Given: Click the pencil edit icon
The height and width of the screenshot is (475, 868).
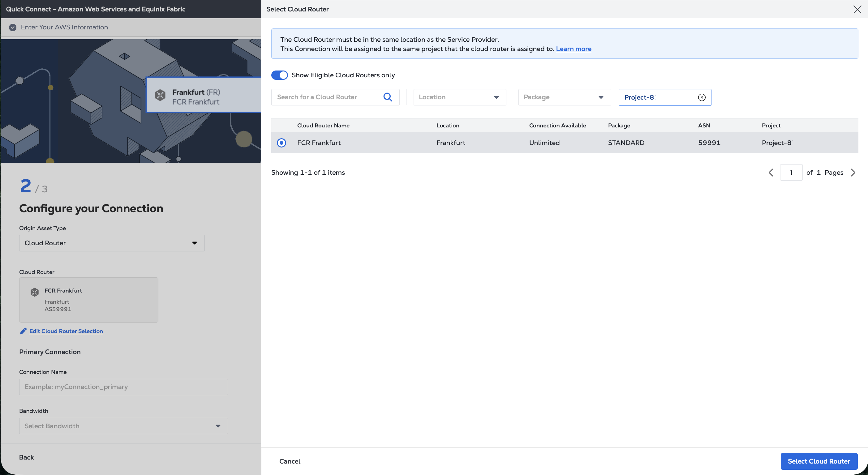Looking at the screenshot, I should pyautogui.click(x=23, y=331).
